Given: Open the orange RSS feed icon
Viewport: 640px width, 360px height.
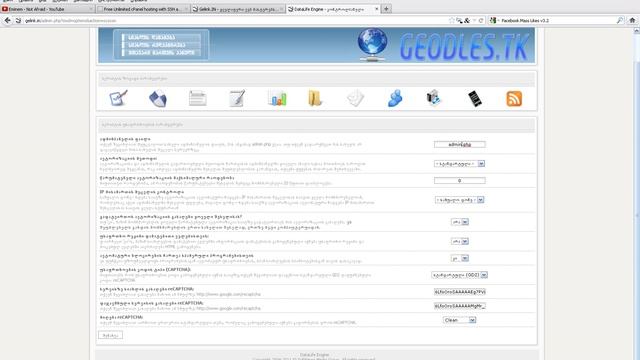Looking at the screenshot, I should pyautogui.click(x=514, y=99).
